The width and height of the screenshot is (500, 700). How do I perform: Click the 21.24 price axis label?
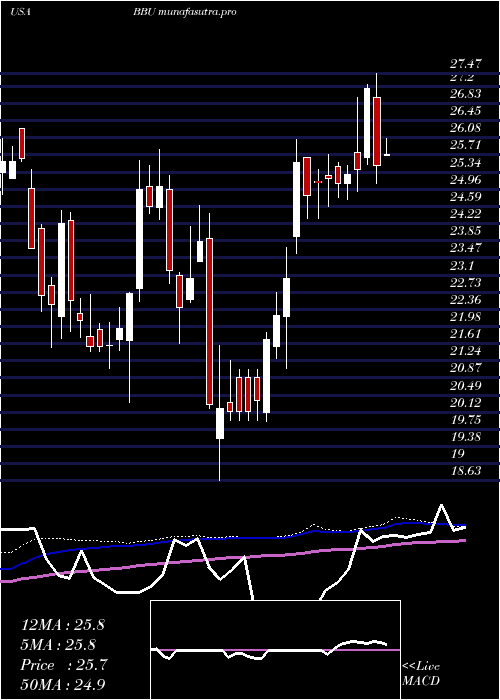(466, 351)
